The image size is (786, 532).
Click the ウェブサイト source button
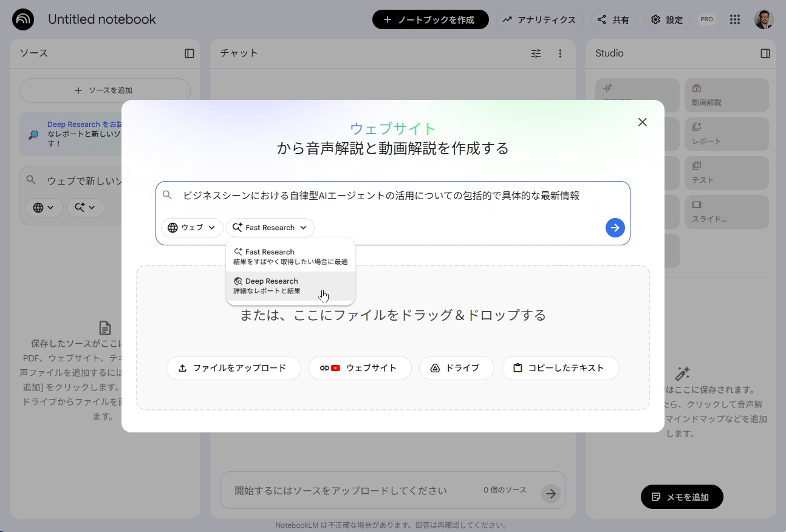360,368
